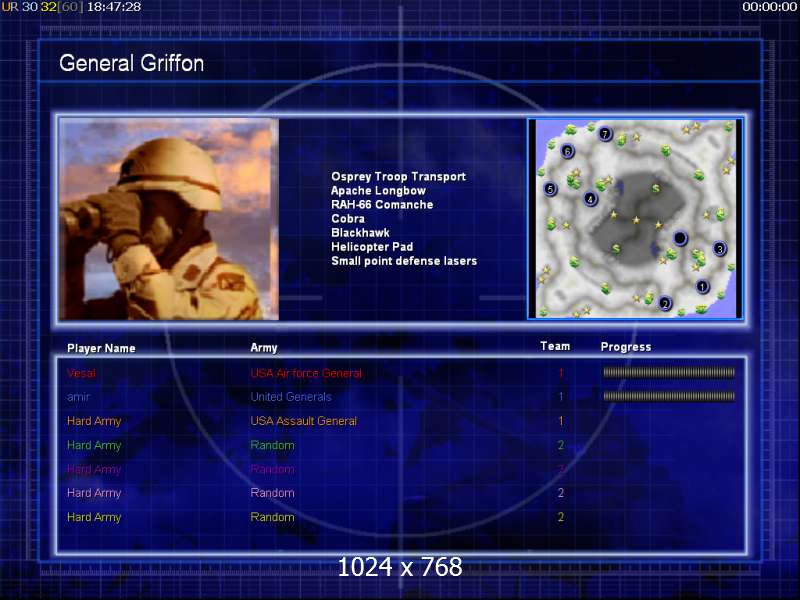
Task: Click the Player Name column header
Action: pyautogui.click(x=101, y=348)
